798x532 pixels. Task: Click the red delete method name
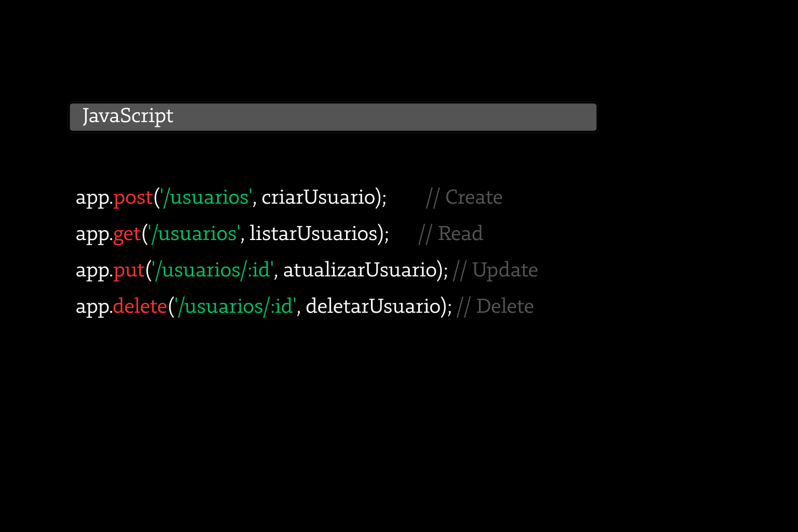pos(140,307)
